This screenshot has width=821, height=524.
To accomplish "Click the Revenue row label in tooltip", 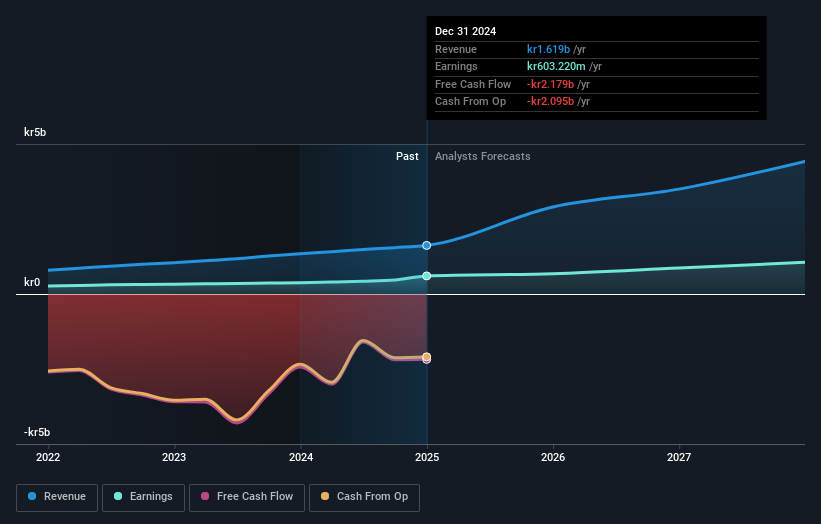I will [456, 49].
